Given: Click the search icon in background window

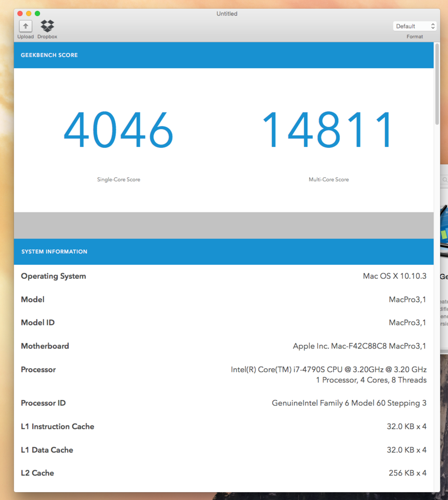Looking at the screenshot, I should (445, 180).
